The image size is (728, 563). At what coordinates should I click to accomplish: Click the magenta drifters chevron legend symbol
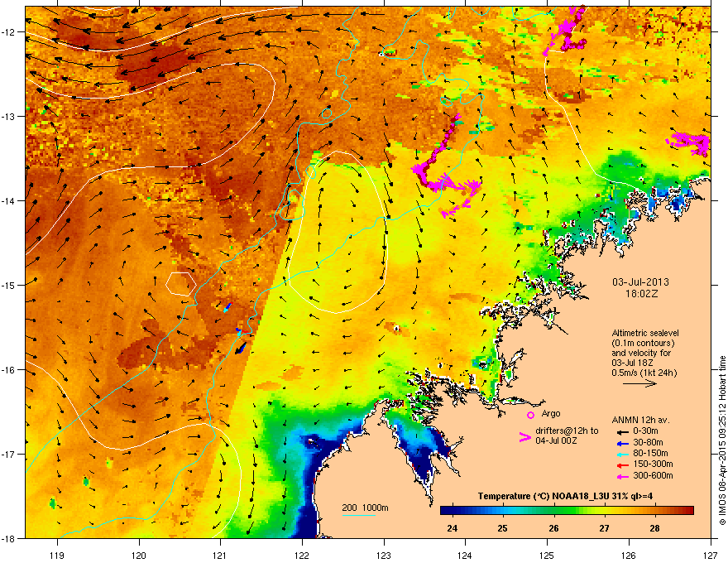click(x=524, y=437)
